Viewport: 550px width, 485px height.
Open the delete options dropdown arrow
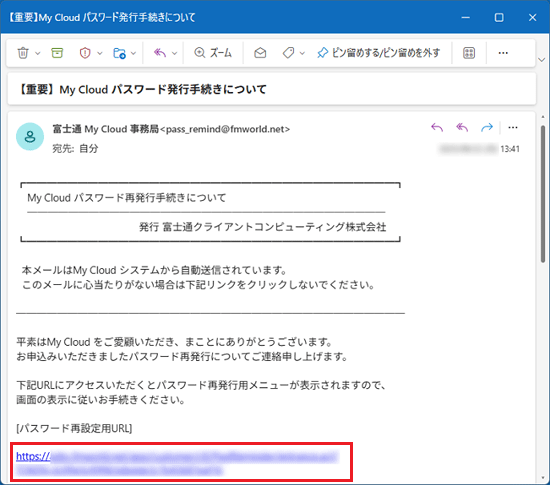pos(38,53)
